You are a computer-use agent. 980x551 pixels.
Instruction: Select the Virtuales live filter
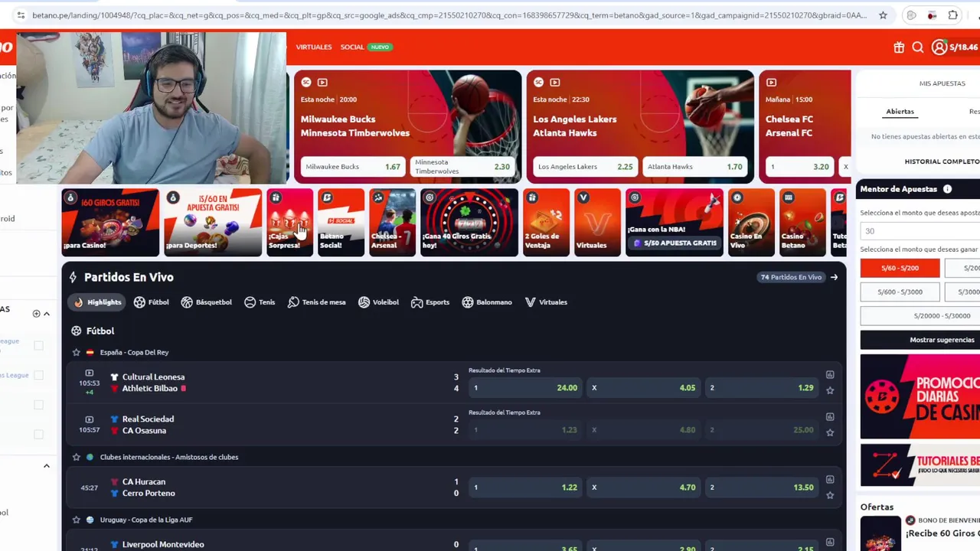click(546, 302)
